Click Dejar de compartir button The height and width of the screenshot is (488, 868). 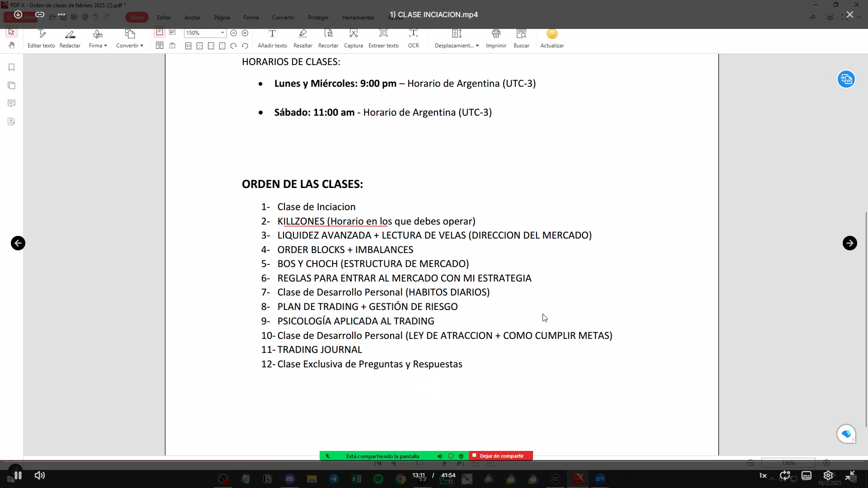click(x=501, y=456)
